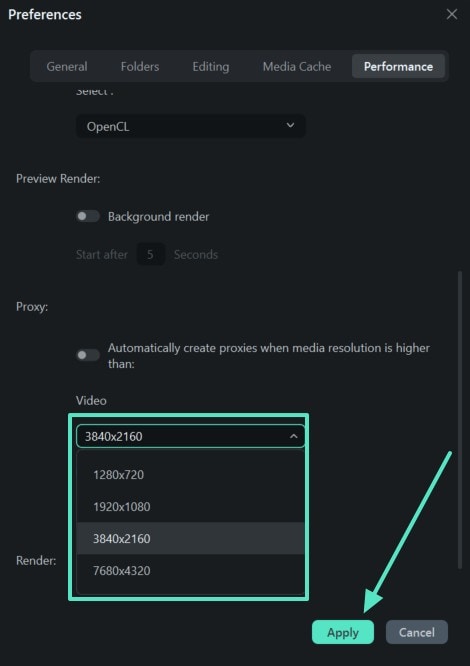Click the Cancel button
Screen dimensions: 470x666
pos(417,632)
